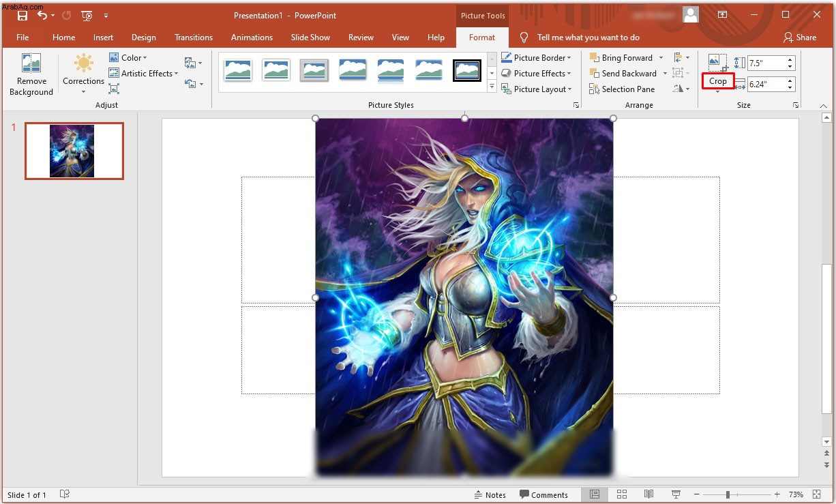Click the zoom in plus button
This screenshot has height=504, width=836.
[777, 494]
